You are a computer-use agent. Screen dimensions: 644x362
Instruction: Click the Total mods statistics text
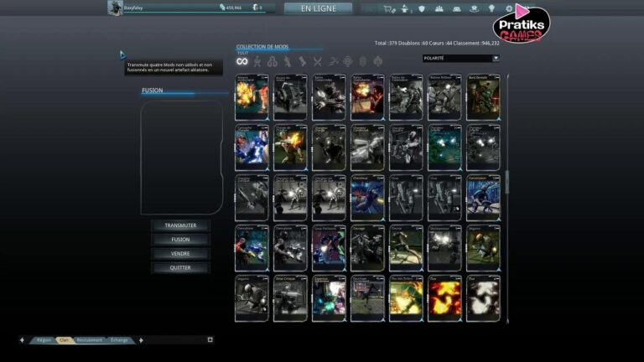pyautogui.click(x=437, y=43)
